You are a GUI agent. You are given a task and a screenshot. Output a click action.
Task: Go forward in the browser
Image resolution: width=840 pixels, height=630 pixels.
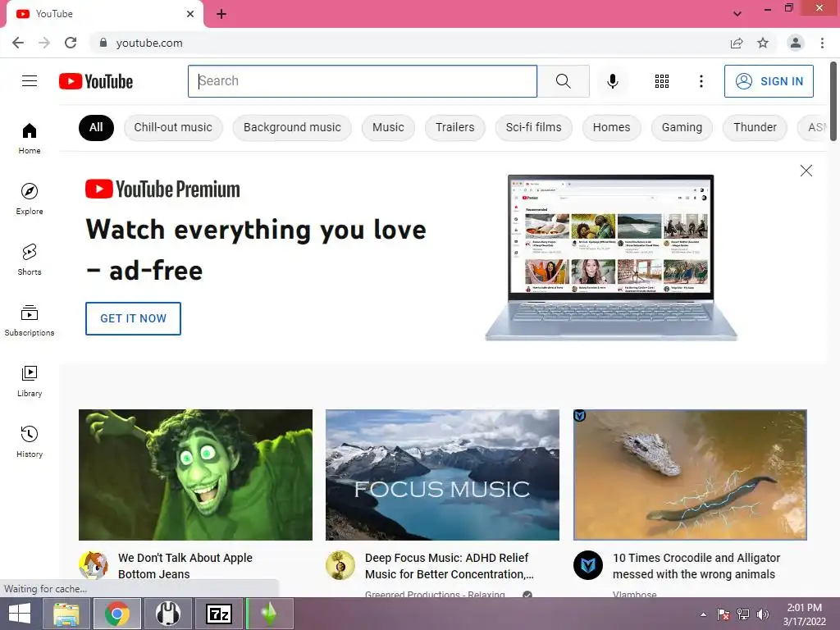coord(44,43)
